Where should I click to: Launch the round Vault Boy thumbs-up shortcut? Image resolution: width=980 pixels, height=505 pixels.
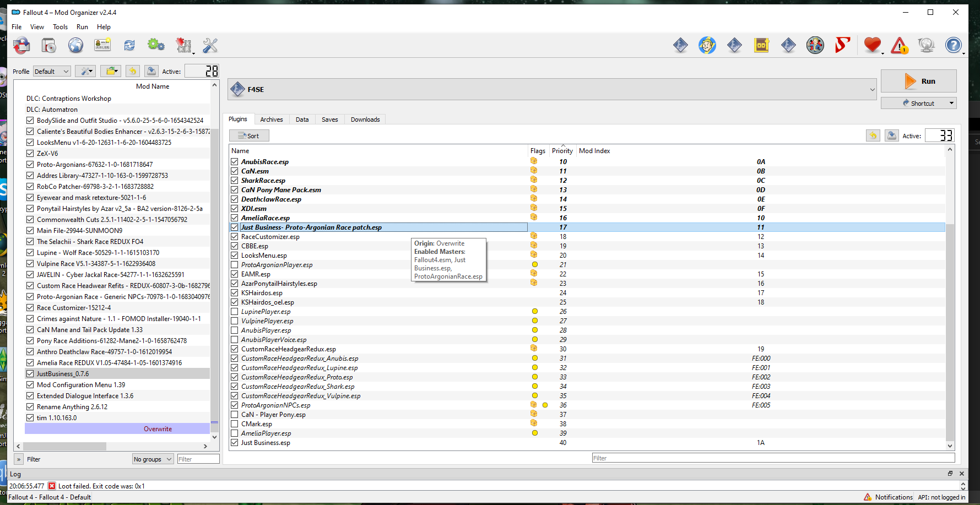point(815,45)
